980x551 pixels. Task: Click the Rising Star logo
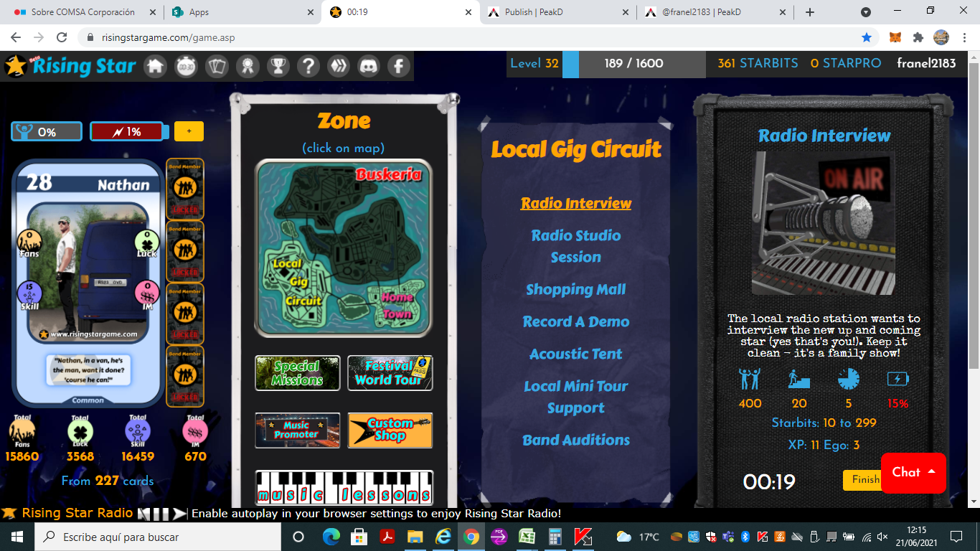click(70, 66)
